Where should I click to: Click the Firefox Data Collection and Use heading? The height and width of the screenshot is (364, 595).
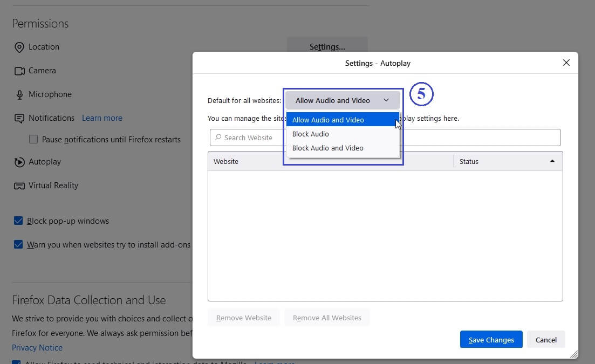point(89,300)
